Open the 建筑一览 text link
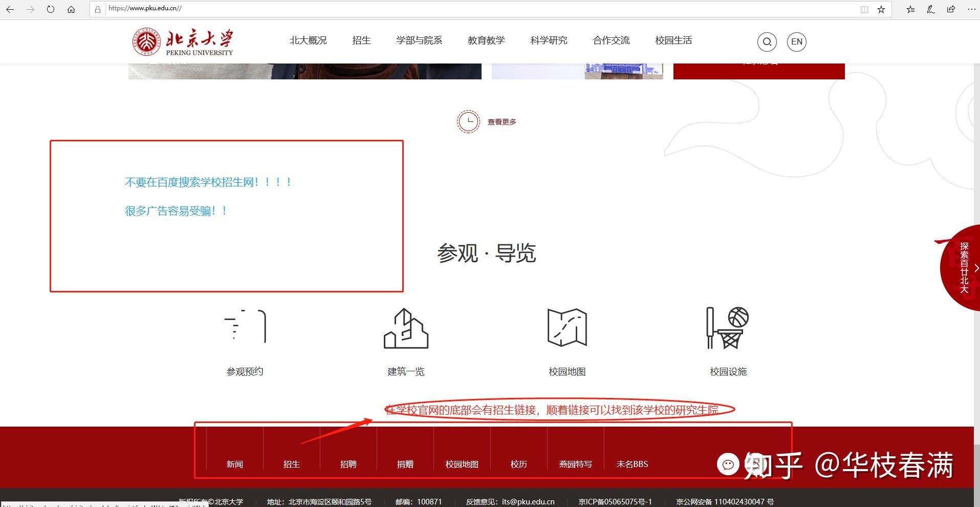980x507 pixels. pos(406,372)
